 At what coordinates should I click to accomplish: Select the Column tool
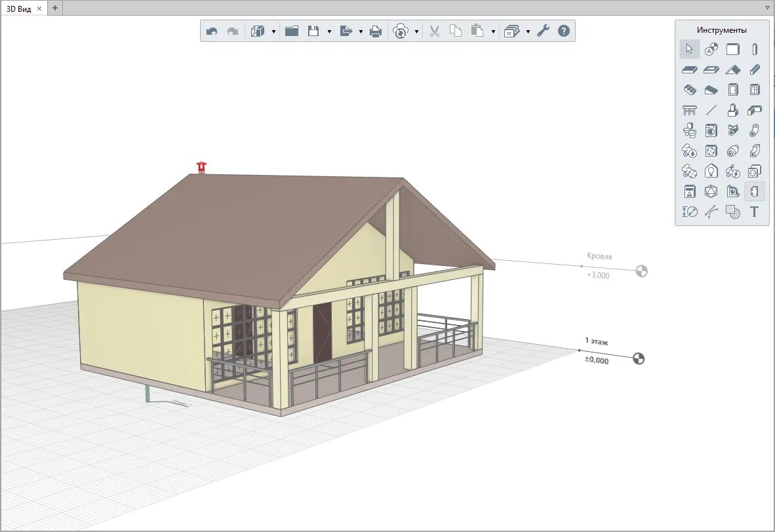click(755, 49)
